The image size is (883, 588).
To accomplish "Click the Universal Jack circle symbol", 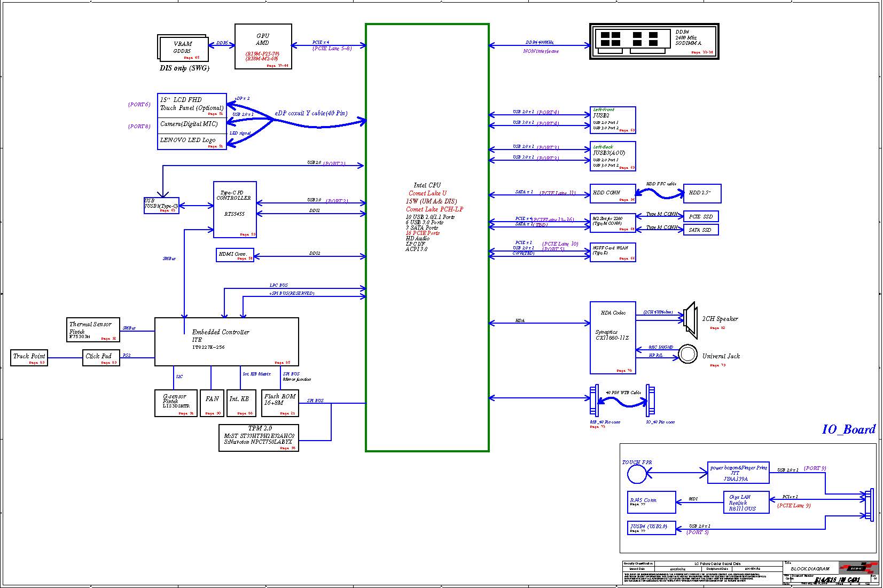I will point(688,354).
